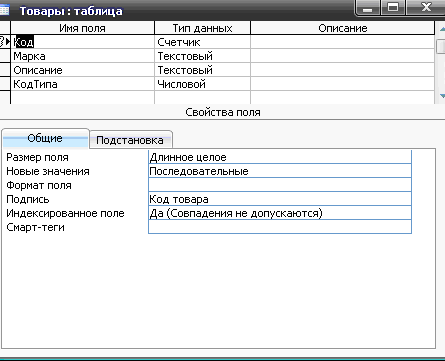Maximize the Товары table window

coord(393,7)
